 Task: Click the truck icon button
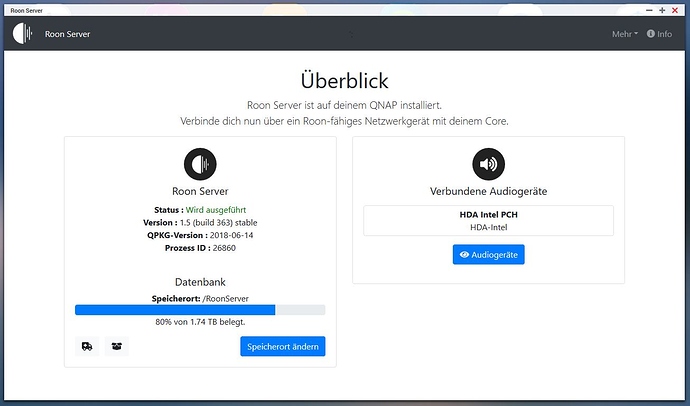click(87, 346)
